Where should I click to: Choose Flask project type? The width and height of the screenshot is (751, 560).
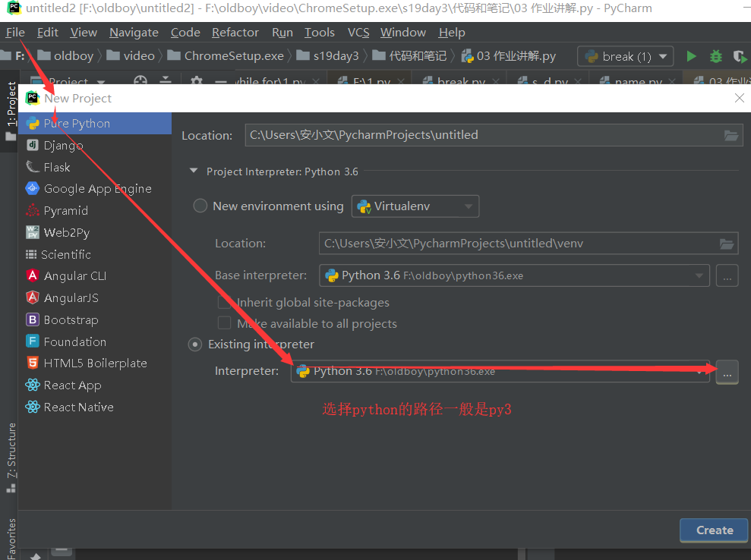coord(95,167)
